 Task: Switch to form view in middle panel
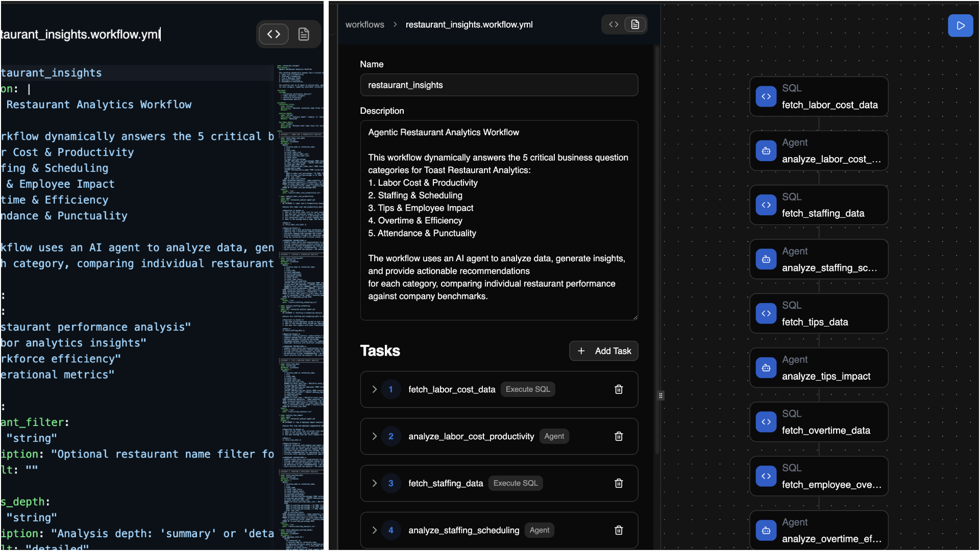[x=635, y=24]
